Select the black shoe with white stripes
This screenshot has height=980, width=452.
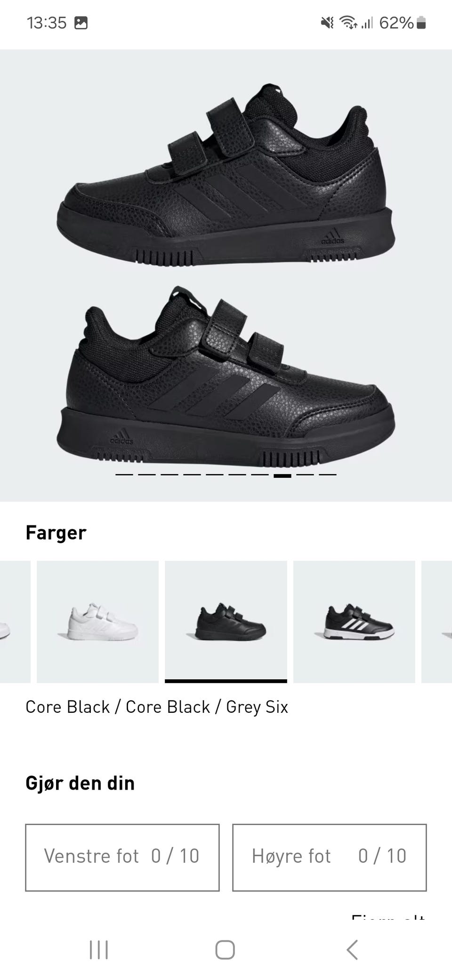(354, 621)
